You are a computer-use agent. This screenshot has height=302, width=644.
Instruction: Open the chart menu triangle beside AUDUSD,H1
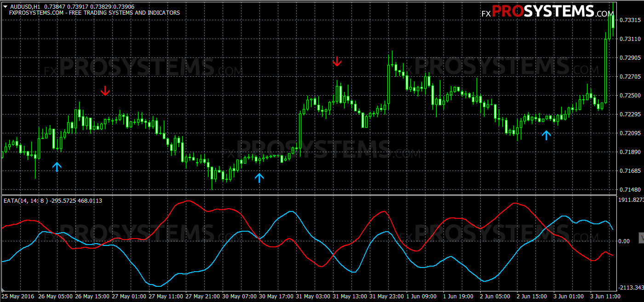pyautogui.click(x=5, y=6)
